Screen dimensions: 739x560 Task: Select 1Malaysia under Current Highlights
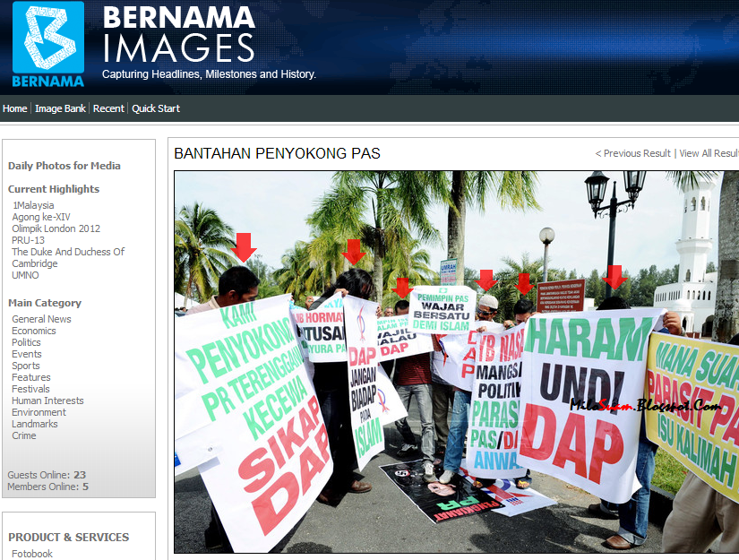(33, 205)
